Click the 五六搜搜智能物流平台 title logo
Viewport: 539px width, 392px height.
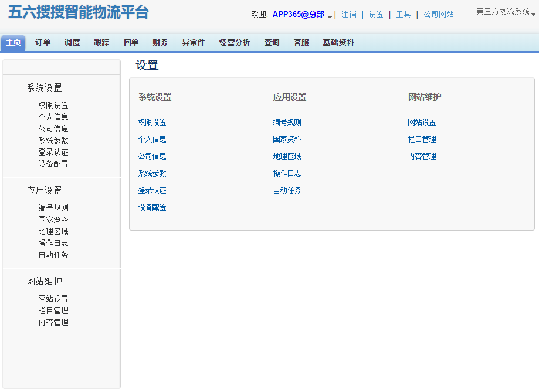pos(79,12)
